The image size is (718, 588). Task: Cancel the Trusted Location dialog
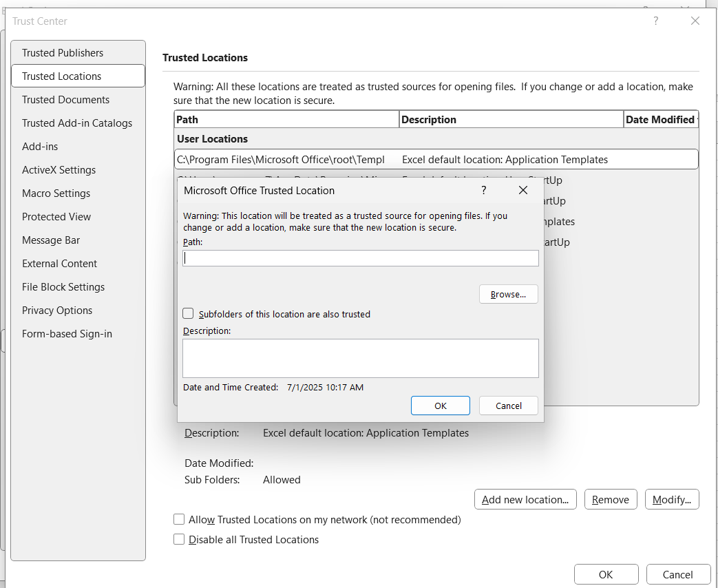[508, 406]
